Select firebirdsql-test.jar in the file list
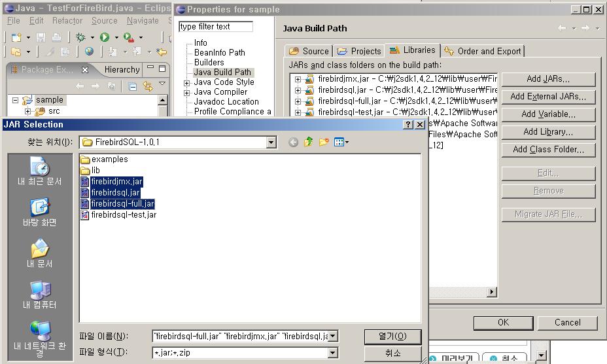Image resolution: width=607 pixels, height=364 pixels. [124, 215]
